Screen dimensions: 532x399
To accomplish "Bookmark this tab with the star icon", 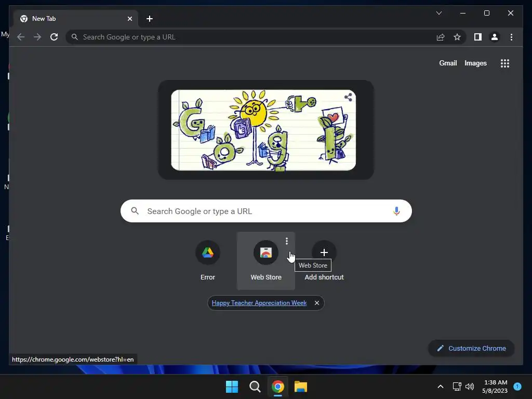I will click(x=457, y=37).
